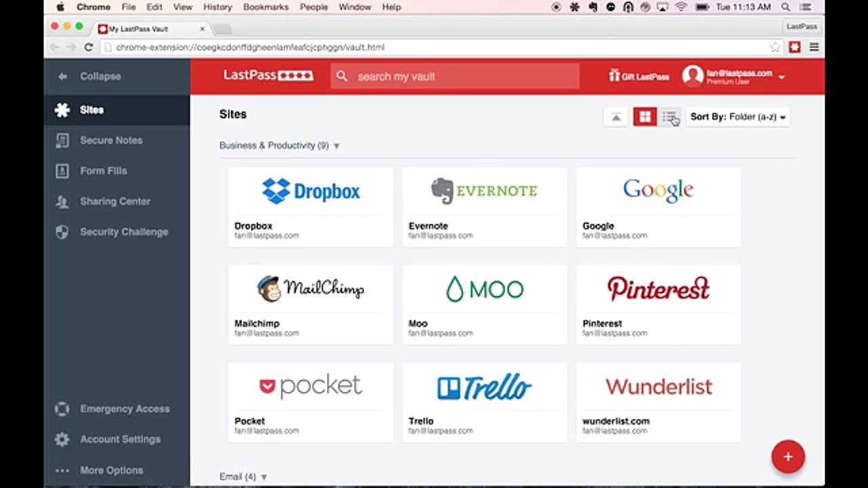
Task: Click the browser forward arrow
Action: click(71, 47)
